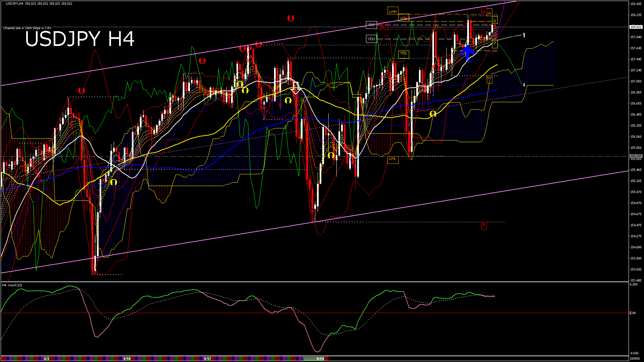
Task: Click the 6/10 date marker
Action: [x=127, y=359]
